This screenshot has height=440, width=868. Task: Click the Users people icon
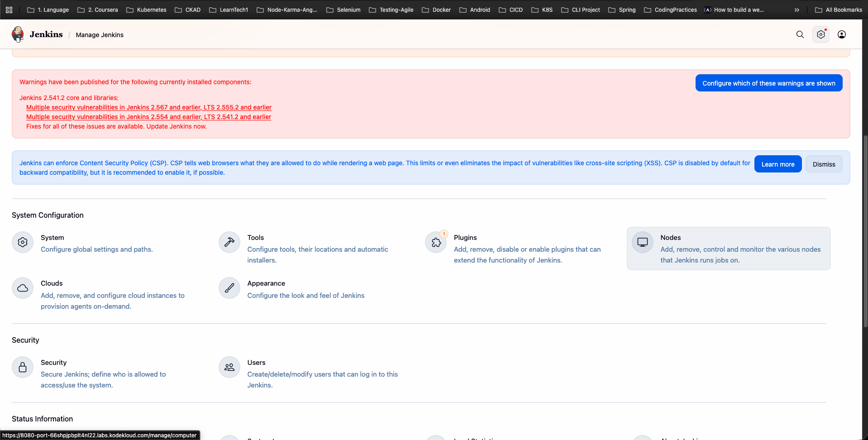[x=229, y=367]
